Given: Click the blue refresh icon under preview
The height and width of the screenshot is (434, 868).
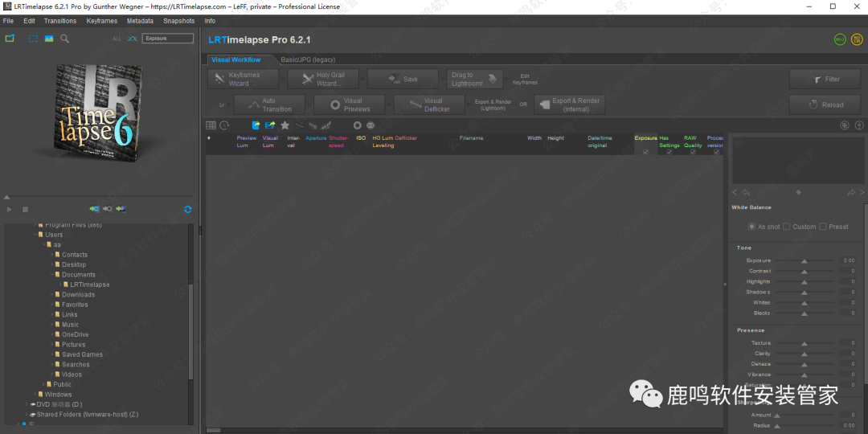Looking at the screenshot, I should coord(187,209).
